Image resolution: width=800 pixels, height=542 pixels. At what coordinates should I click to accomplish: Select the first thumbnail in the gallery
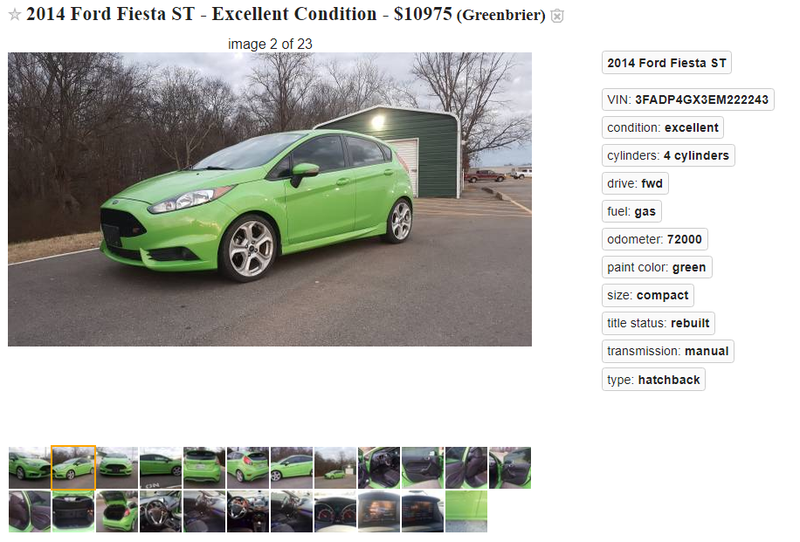click(30, 468)
